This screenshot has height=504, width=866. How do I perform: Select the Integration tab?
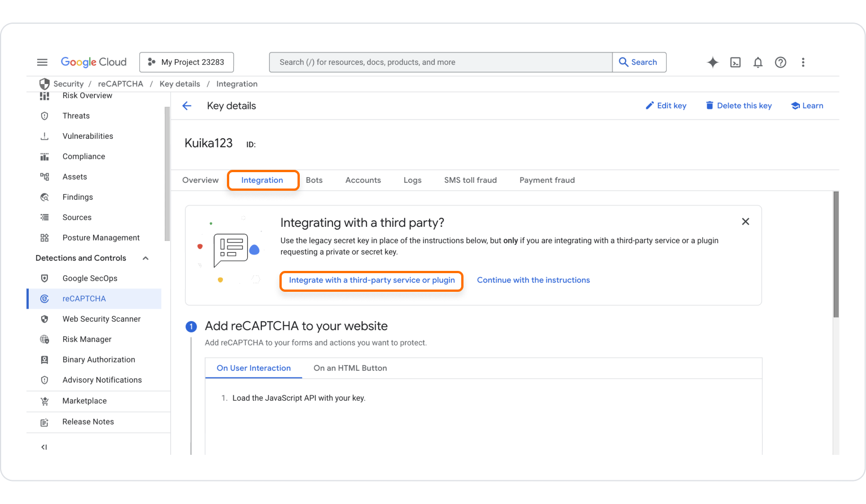click(263, 180)
